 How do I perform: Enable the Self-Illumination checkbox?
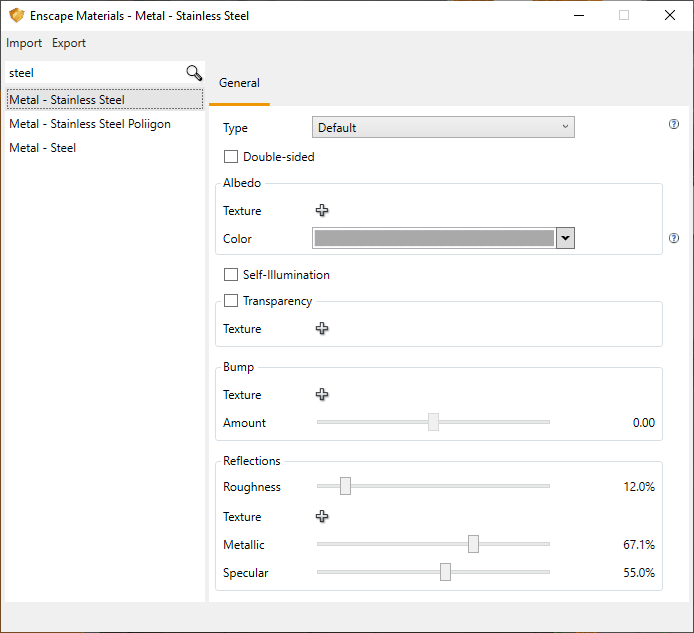(231, 274)
